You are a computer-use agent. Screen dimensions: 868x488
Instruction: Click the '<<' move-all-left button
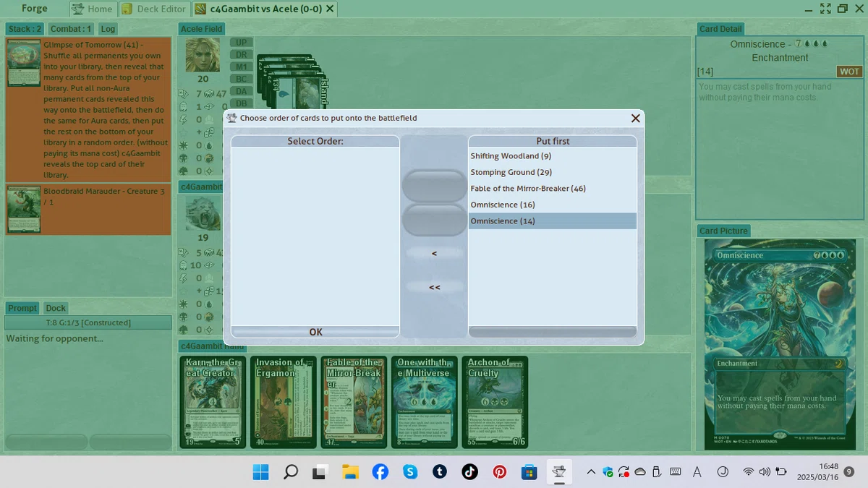tap(434, 287)
